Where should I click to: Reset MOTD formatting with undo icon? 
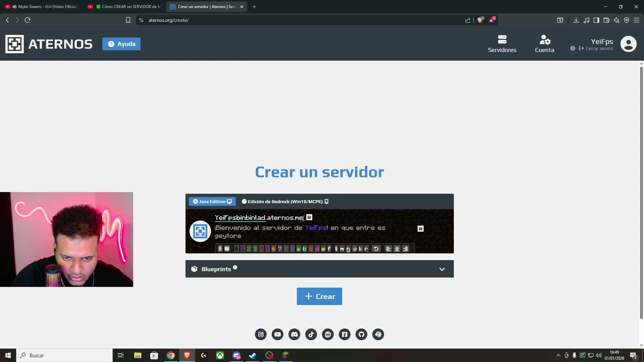376,248
